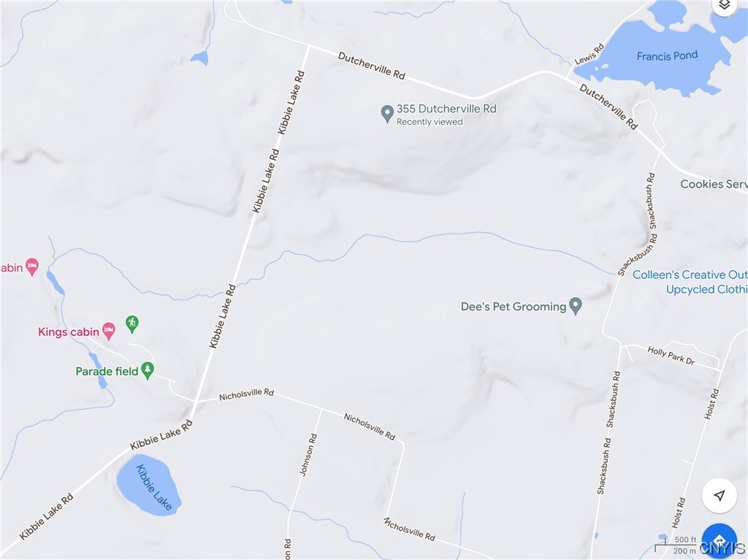748x560 pixels.
Task: Click the Kings cabin text label
Action: pos(69,331)
